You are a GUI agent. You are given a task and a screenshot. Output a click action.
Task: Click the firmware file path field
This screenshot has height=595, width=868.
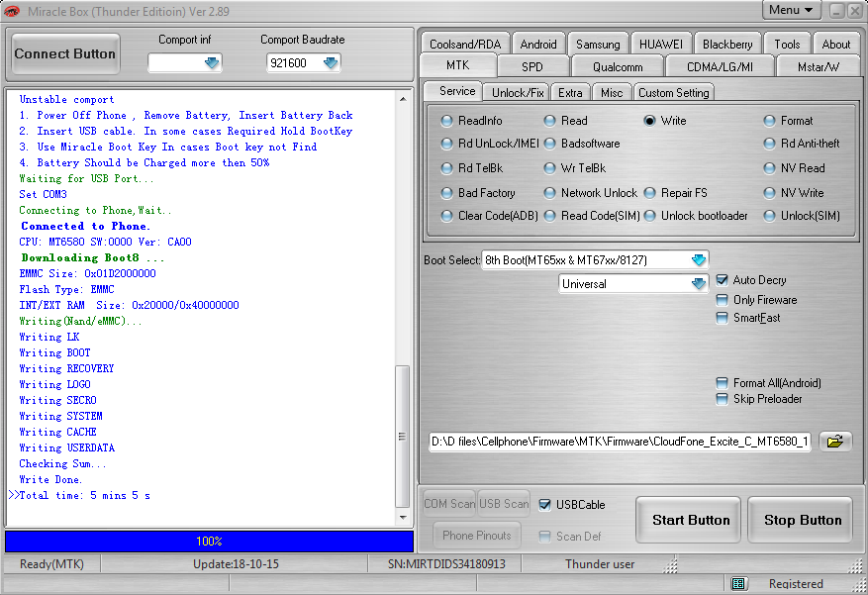pyautogui.click(x=620, y=442)
